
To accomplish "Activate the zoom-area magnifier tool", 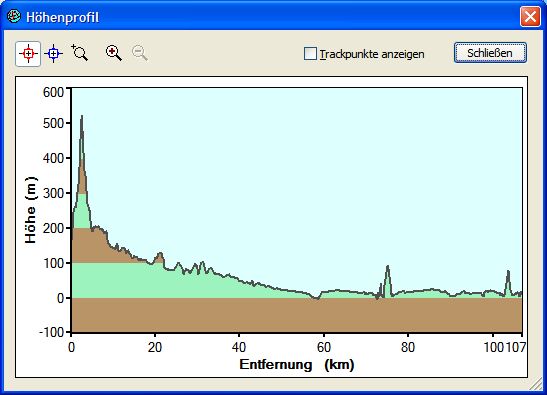I will (80, 53).
